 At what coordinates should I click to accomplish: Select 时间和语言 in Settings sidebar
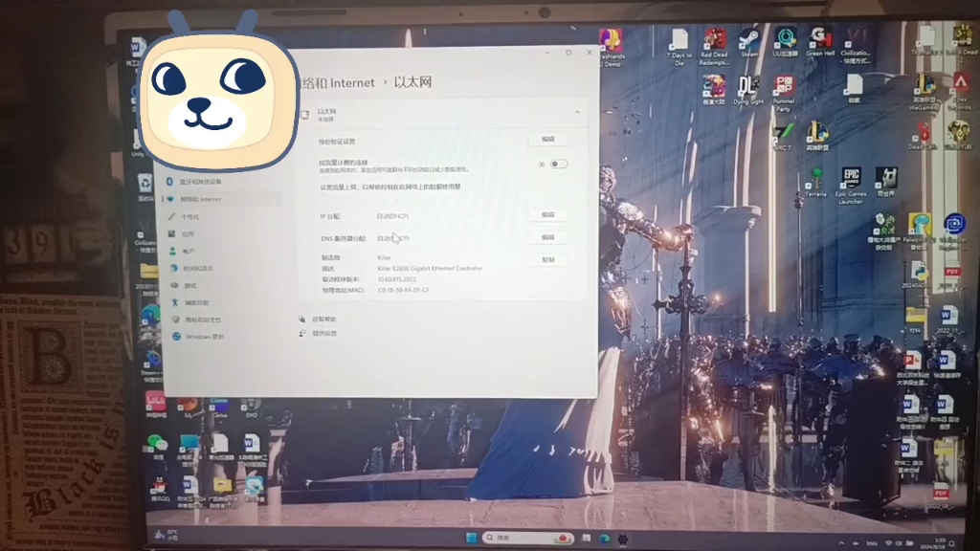pyautogui.click(x=197, y=269)
